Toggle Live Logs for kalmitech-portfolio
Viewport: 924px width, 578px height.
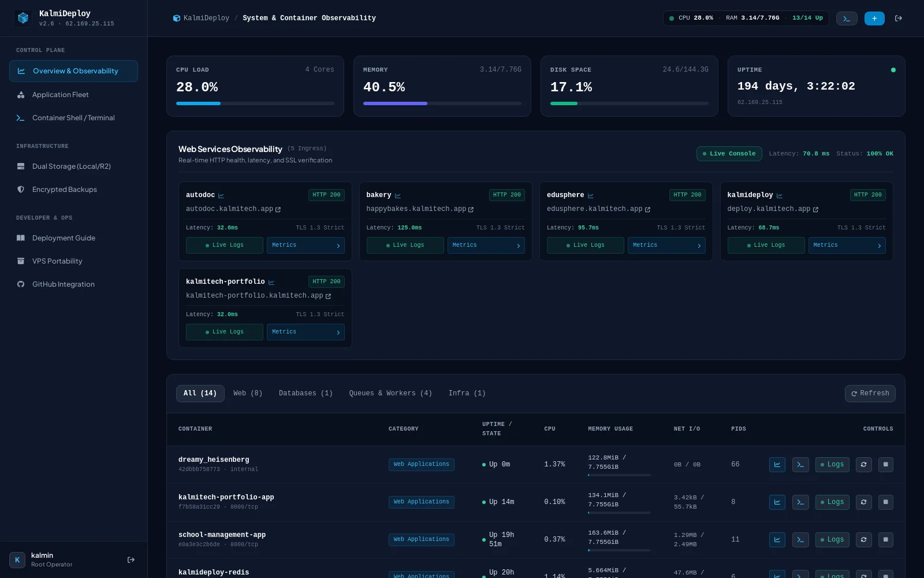225,332
